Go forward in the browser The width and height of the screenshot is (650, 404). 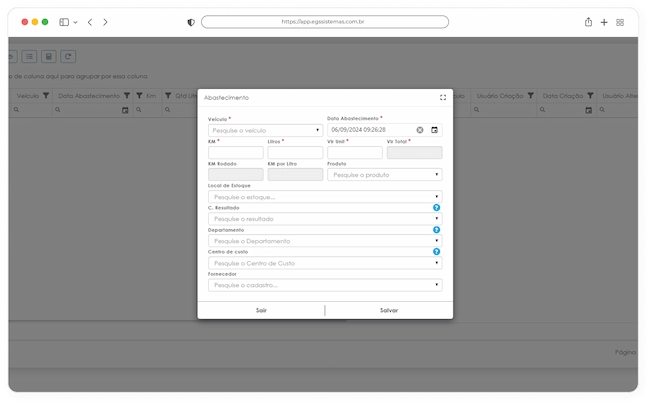tap(105, 22)
